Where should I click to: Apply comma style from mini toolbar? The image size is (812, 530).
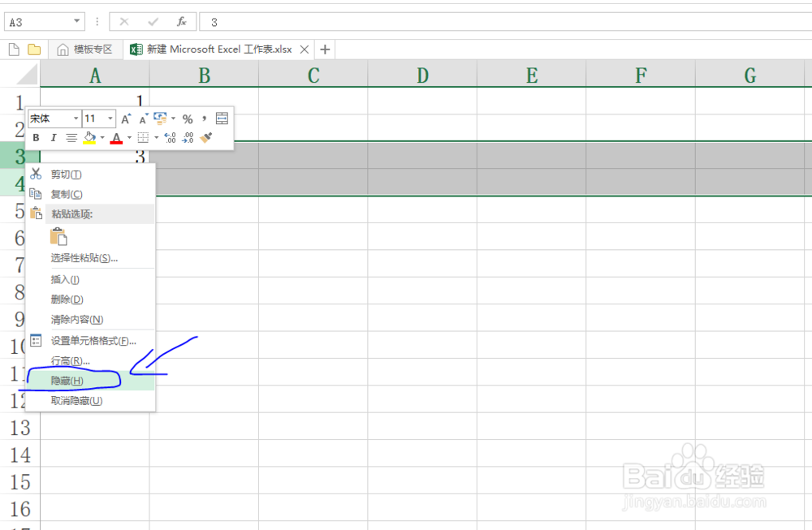coord(205,118)
